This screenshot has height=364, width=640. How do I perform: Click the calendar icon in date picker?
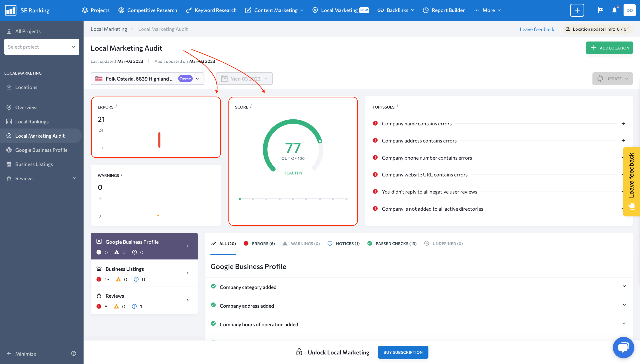coord(224,79)
